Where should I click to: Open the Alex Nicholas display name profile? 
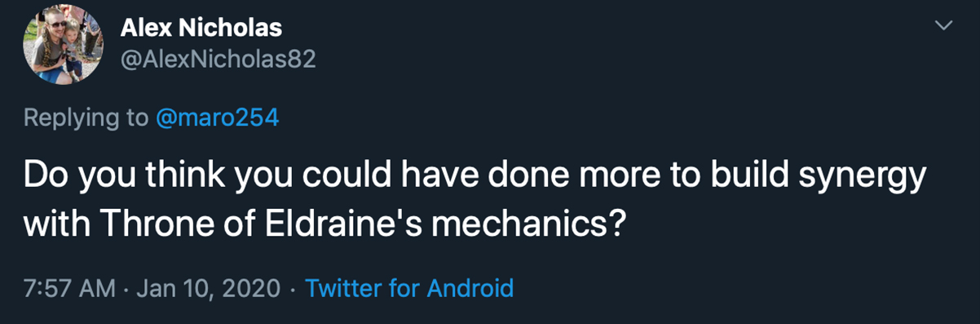point(201,29)
